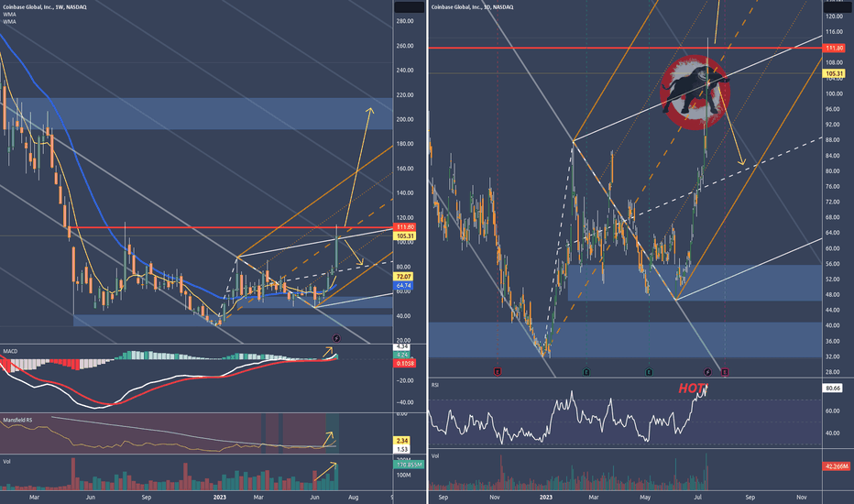This screenshot has width=854, height=504.
Task: Click the green 170.855M volume label
Action: (409, 465)
